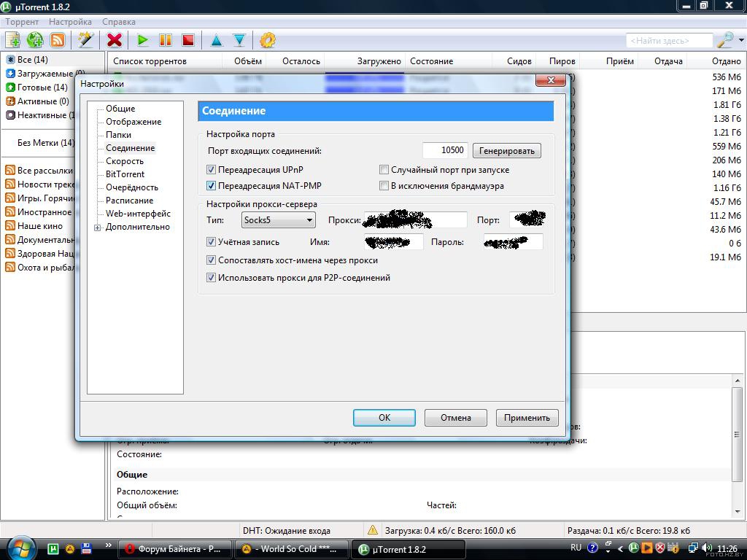Image resolution: width=747 pixels, height=560 pixels.
Task: Click the DHT warning triangle status icon
Action: pyautogui.click(x=373, y=530)
